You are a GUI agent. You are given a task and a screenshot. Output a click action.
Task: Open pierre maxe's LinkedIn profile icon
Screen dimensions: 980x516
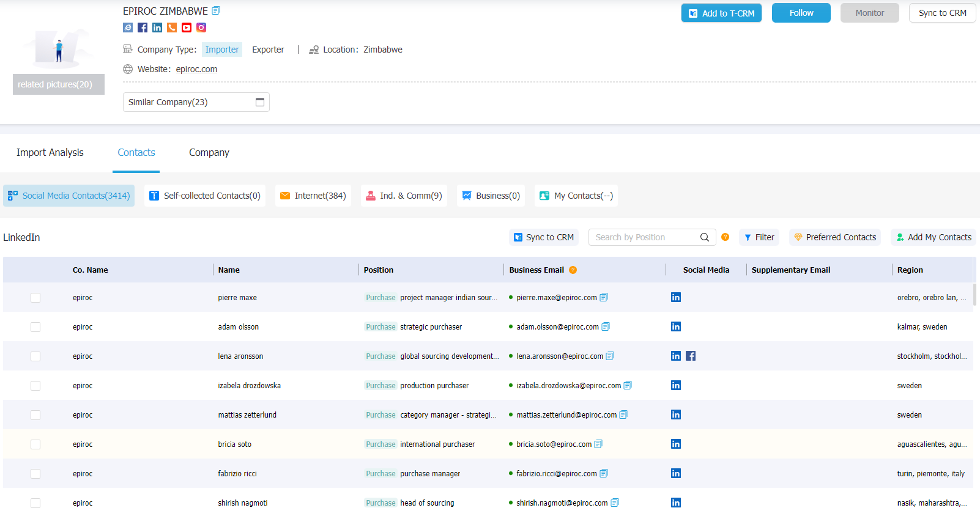(x=676, y=297)
